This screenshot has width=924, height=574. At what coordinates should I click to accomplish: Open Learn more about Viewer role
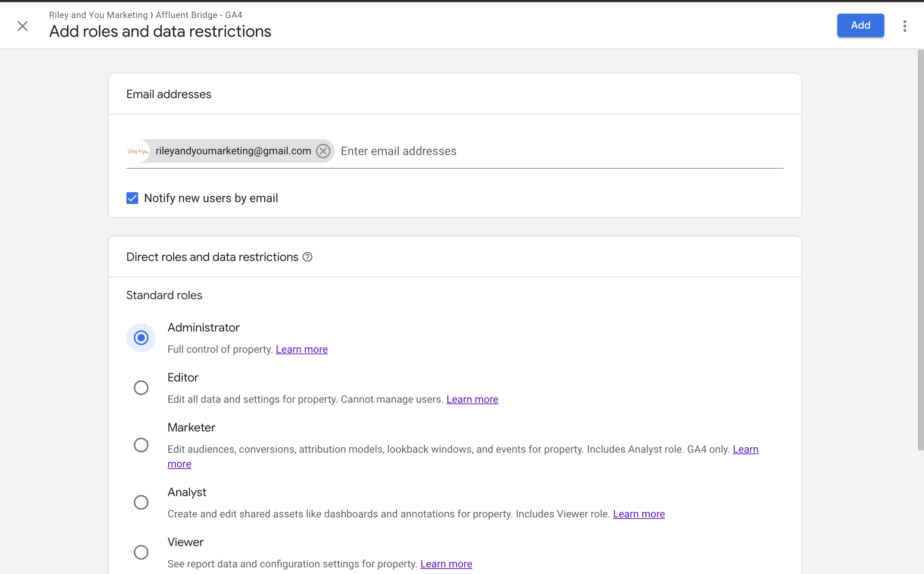pos(446,564)
